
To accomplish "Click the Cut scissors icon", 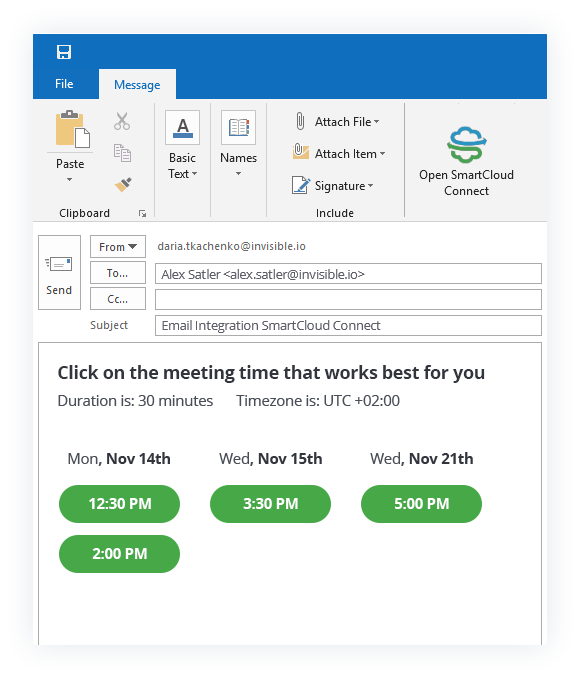I will (122, 121).
